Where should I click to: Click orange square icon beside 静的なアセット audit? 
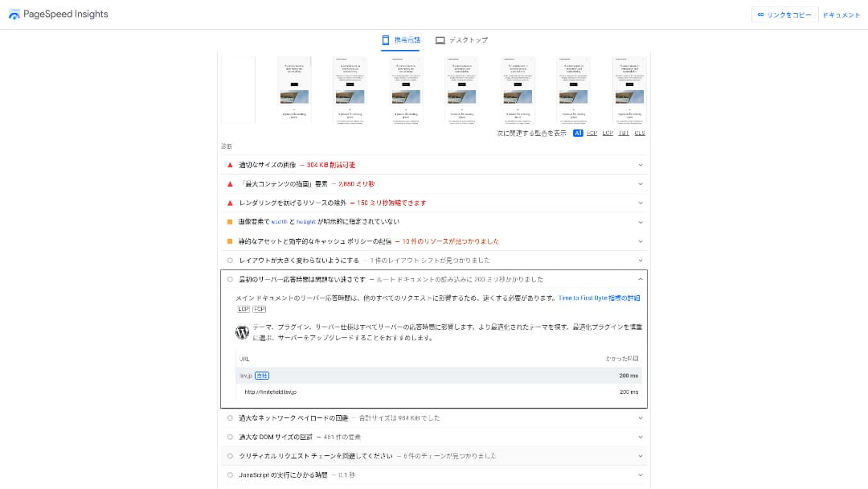pos(230,241)
